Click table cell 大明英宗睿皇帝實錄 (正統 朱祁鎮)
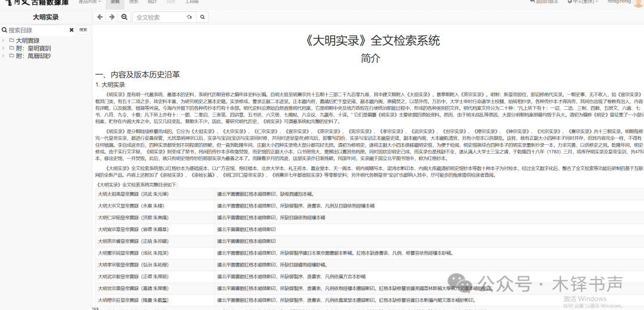 pyautogui.click(x=155, y=241)
